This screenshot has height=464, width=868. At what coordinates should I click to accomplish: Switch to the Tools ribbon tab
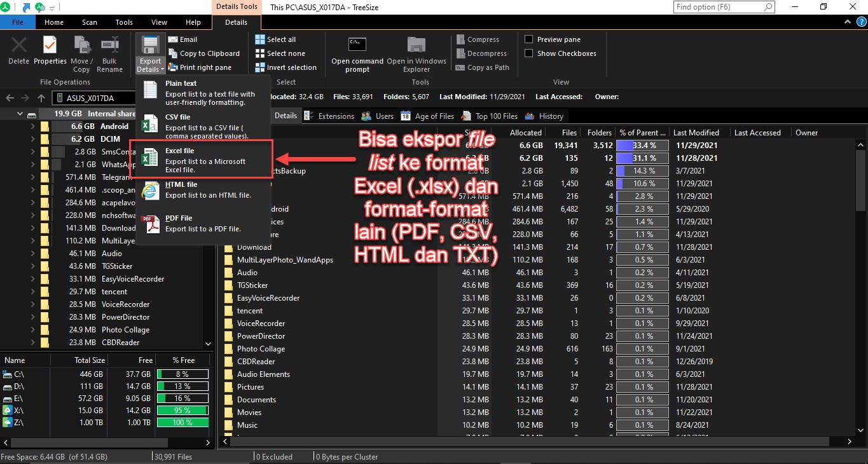124,22
